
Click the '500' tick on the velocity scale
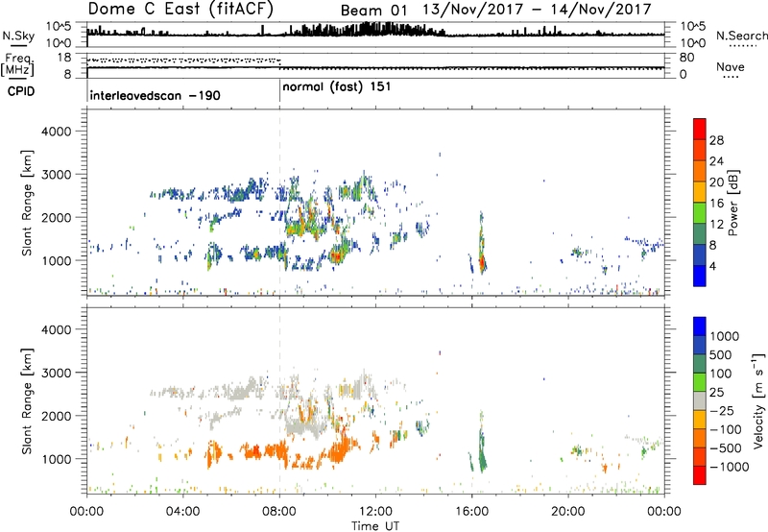coord(721,355)
